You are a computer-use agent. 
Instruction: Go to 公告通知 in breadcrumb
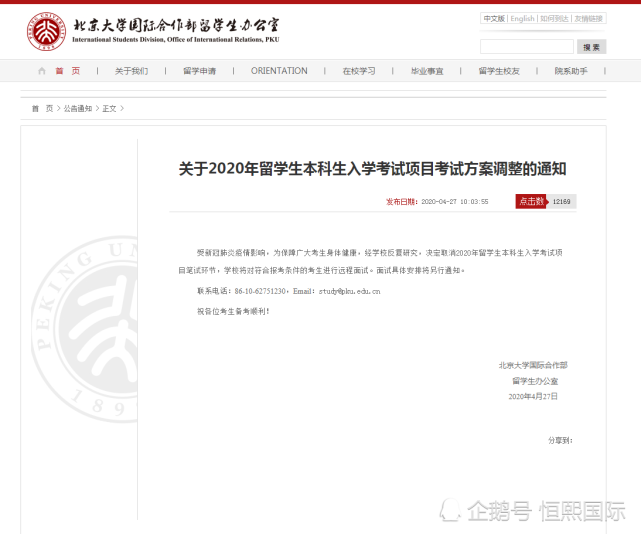pyautogui.click(x=78, y=108)
